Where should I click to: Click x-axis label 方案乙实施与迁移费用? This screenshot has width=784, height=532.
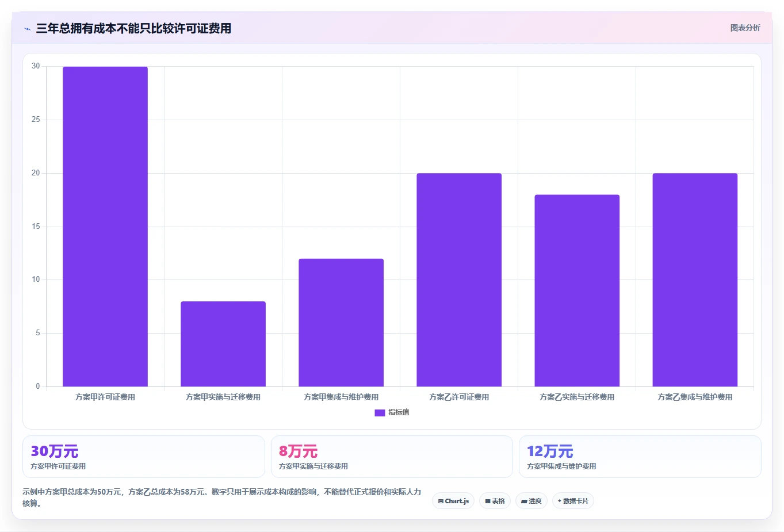[x=577, y=397]
